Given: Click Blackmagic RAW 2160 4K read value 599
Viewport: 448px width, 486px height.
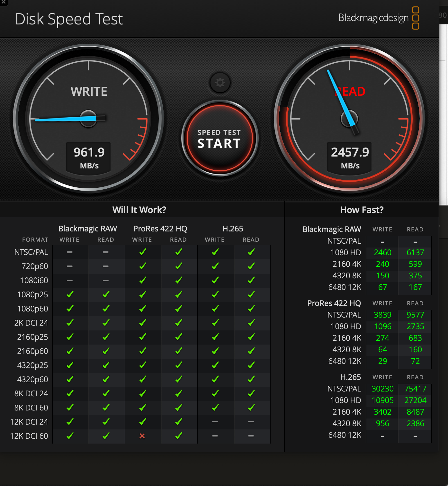Looking at the screenshot, I should [415, 264].
